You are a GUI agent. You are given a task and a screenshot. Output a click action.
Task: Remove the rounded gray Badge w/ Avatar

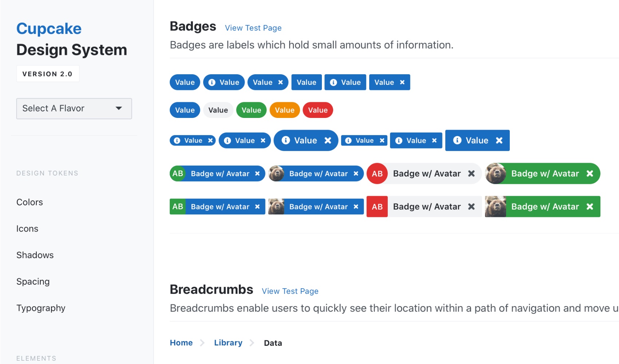tap(471, 174)
